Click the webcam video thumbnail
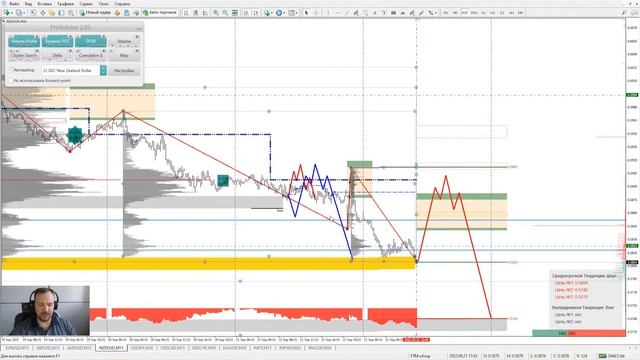This screenshot has width=640, height=360. 45,310
